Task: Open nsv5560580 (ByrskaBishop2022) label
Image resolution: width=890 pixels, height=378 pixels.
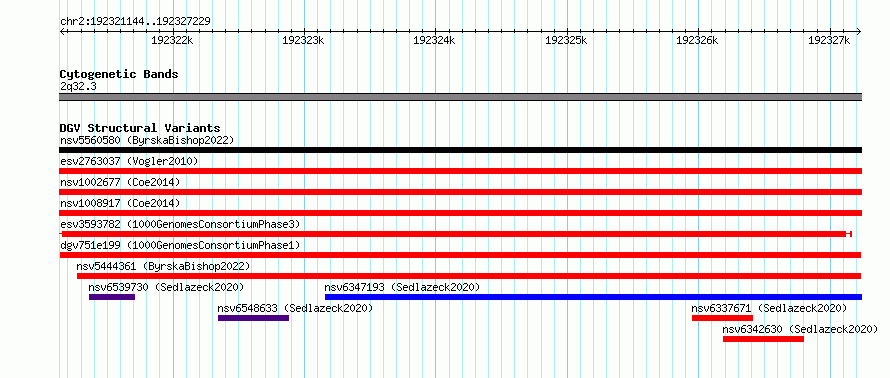Action: coord(146,140)
